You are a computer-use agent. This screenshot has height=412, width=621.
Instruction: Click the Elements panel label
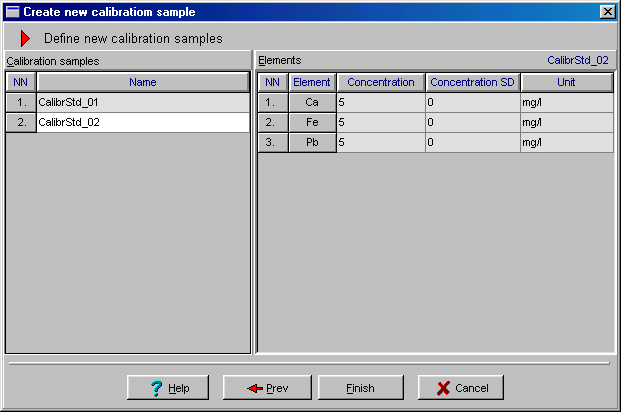(x=280, y=60)
